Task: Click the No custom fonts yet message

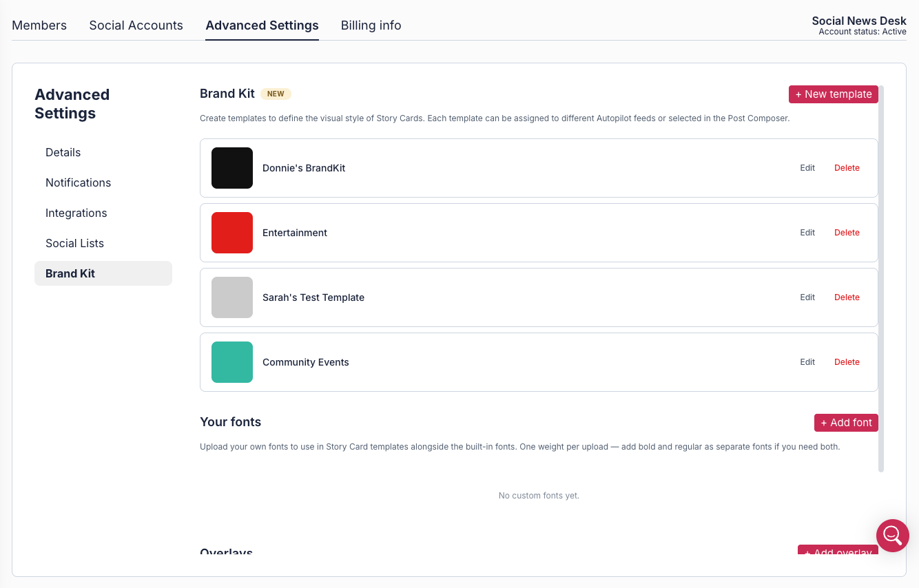Action: point(539,496)
